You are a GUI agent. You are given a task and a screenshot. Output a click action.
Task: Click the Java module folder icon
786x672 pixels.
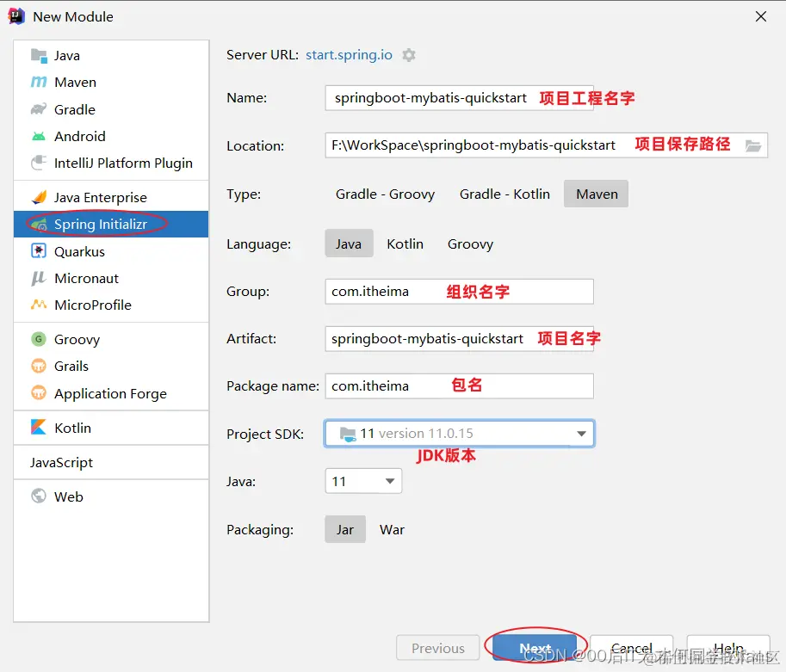(39, 56)
